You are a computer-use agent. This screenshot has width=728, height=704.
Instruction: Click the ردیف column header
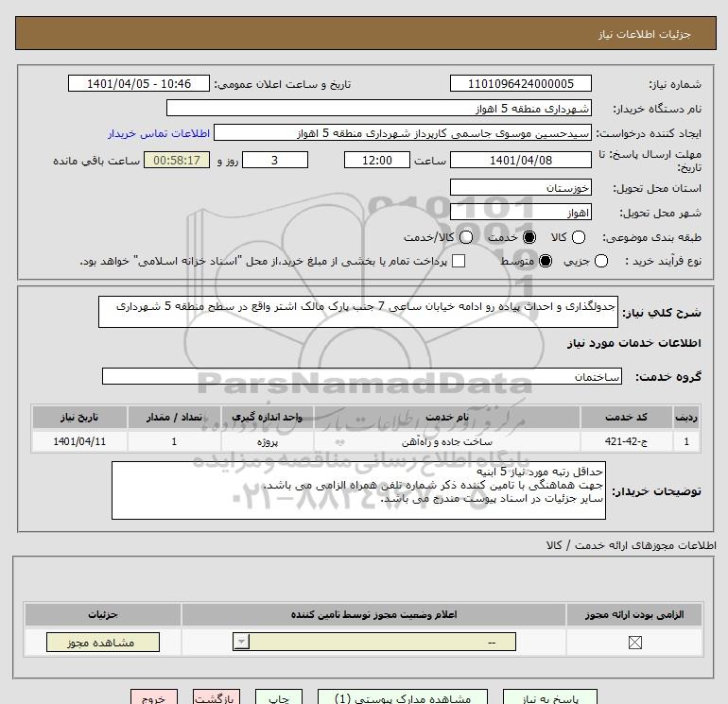tap(686, 417)
